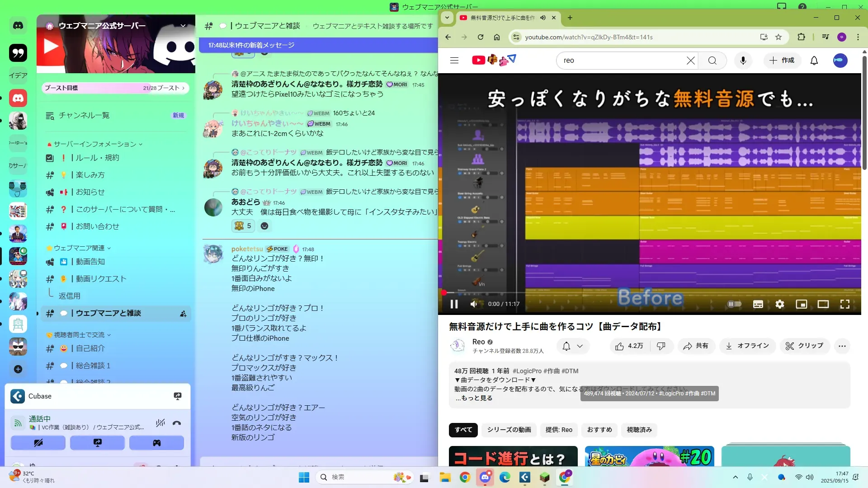Start voice search with microphone icon
Screen dimensions: 868x488
tap(743, 61)
